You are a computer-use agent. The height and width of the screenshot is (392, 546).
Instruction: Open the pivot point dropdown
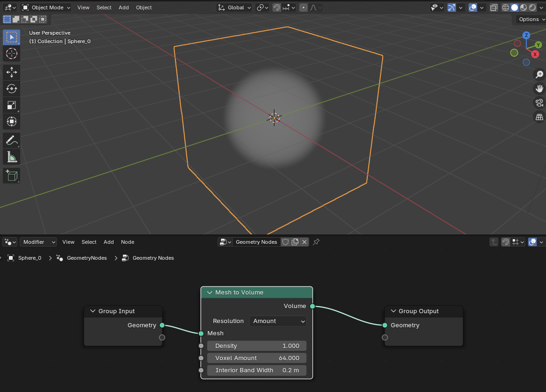tap(262, 8)
